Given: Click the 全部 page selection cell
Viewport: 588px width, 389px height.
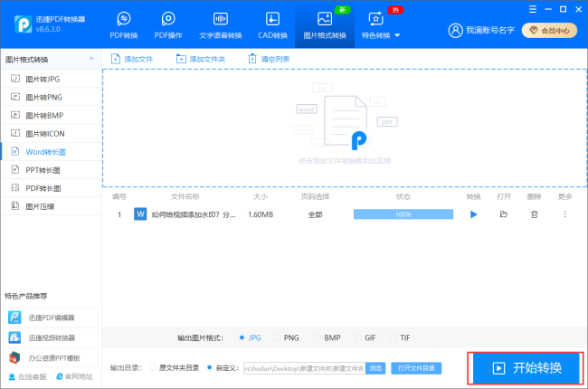Looking at the screenshot, I should (x=315, y=214).
